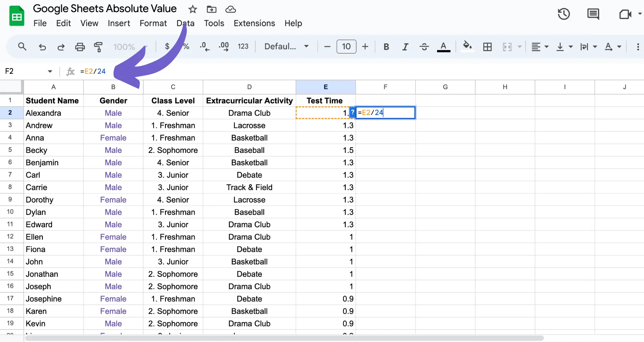The image size is (644, 342).
Task: Open the Edit menu
Action: 63,23
